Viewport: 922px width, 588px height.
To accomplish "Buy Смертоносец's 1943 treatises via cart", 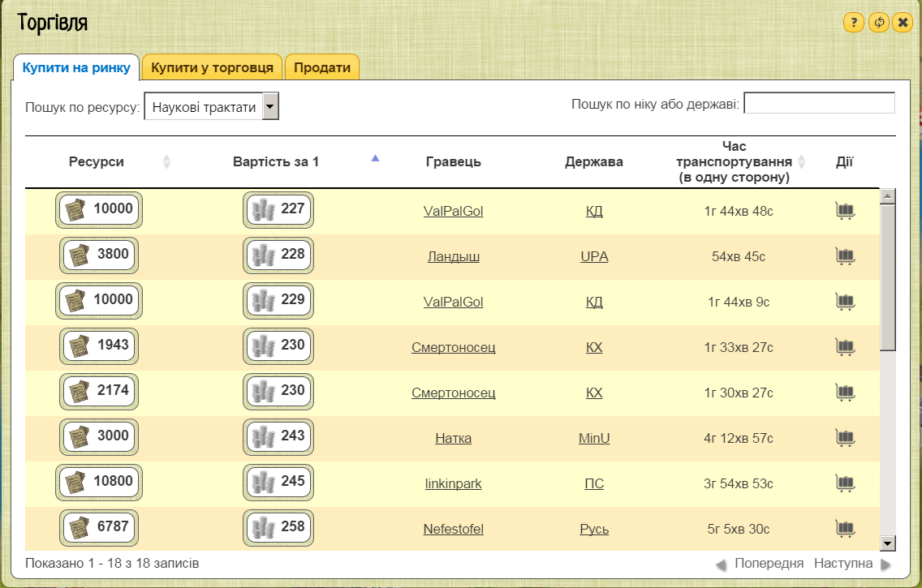I will 845,346.
